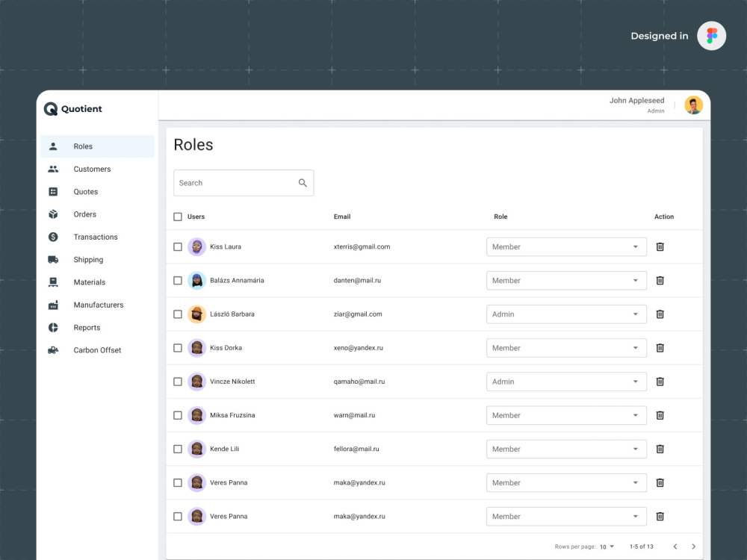The image size is (747, 560).
Task: Click email xterris@gmail.com
Action: [x=362, y=246]
